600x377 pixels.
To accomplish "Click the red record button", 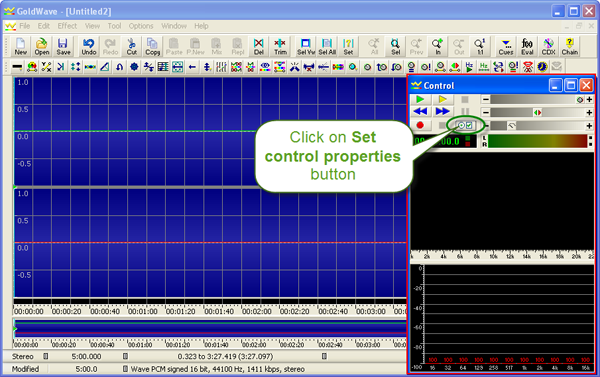I will click(x=420, y=125).
